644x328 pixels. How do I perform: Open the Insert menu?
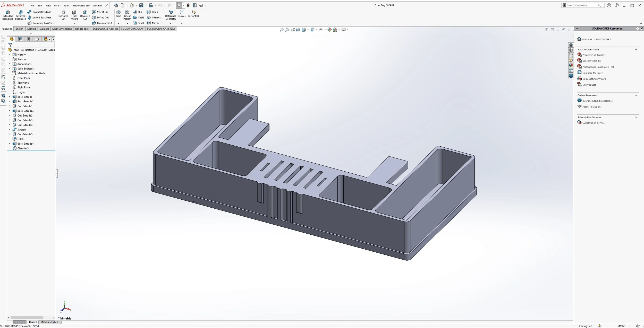tap(57, 5)
